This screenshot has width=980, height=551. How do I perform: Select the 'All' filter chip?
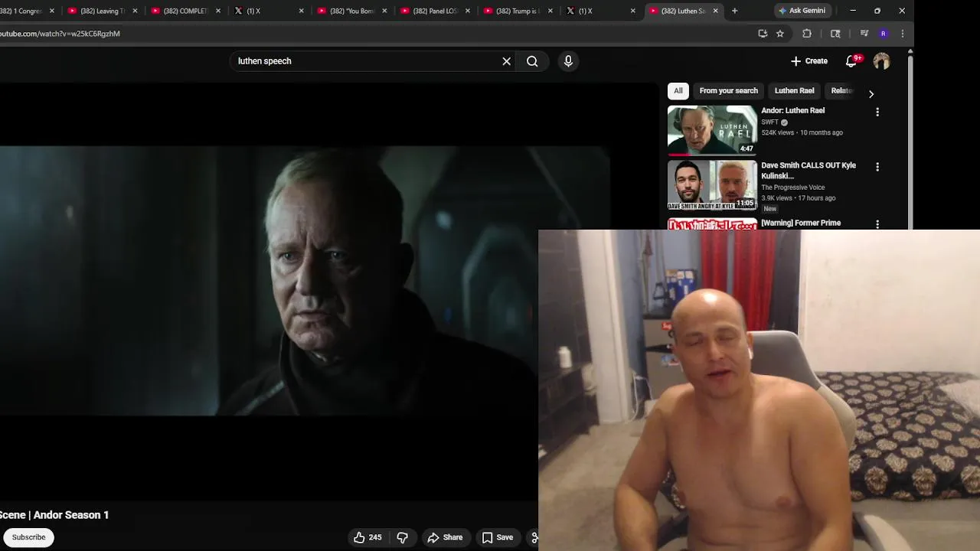678,90
